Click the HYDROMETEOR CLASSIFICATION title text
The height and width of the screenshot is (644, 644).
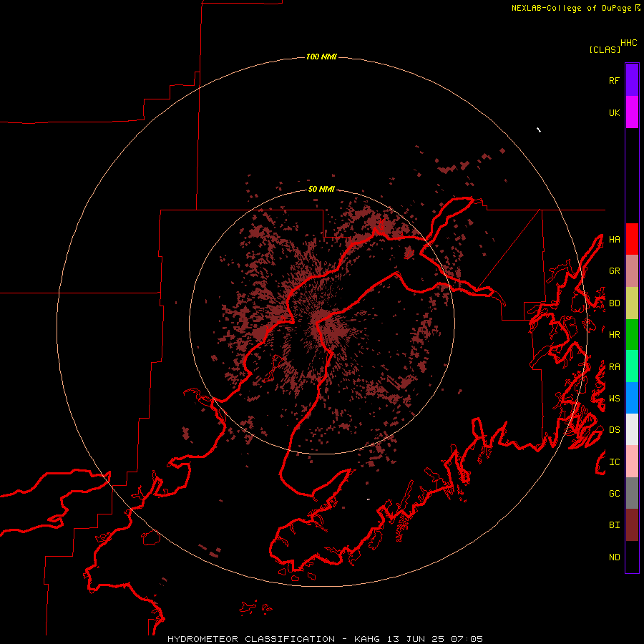coord(251,639)
